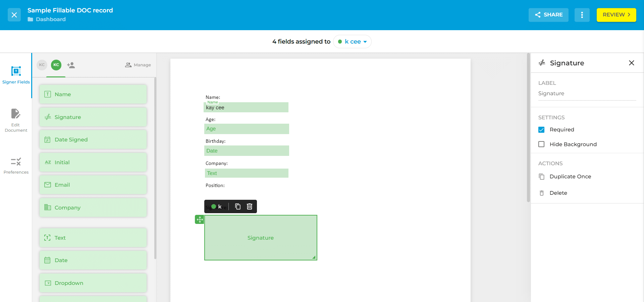Viewport: 644px width, 302px height.
Task: Pick the Date Signed field
Action: click(x=93, y=140)
